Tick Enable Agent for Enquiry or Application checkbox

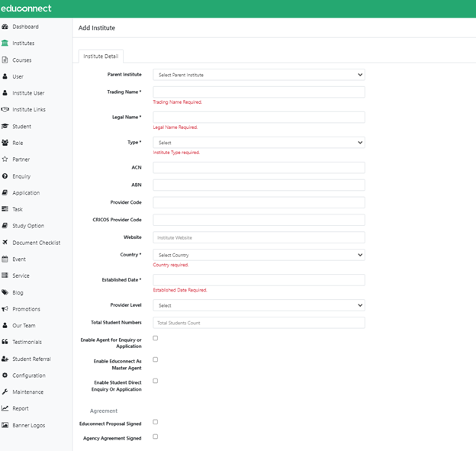(x=156, y=338)
